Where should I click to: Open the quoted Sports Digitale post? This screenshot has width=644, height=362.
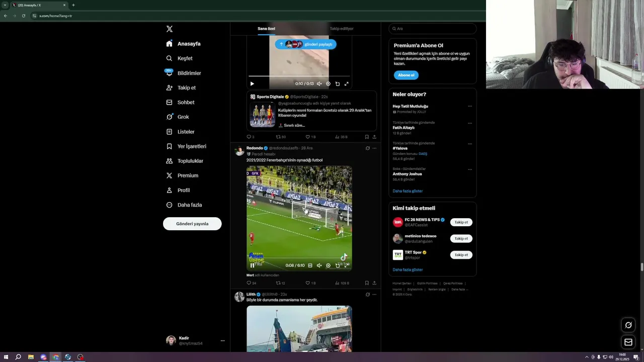[311, 111]
